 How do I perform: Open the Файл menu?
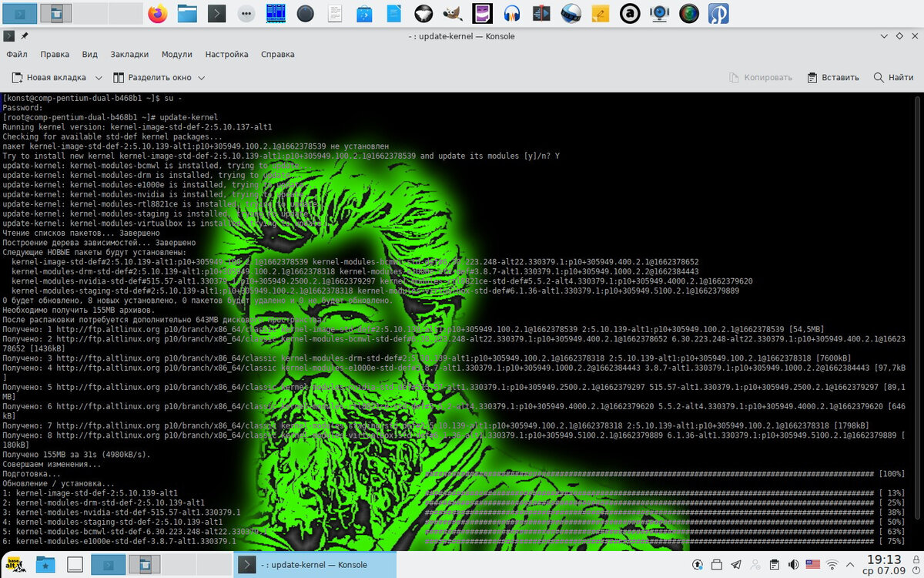17,55
